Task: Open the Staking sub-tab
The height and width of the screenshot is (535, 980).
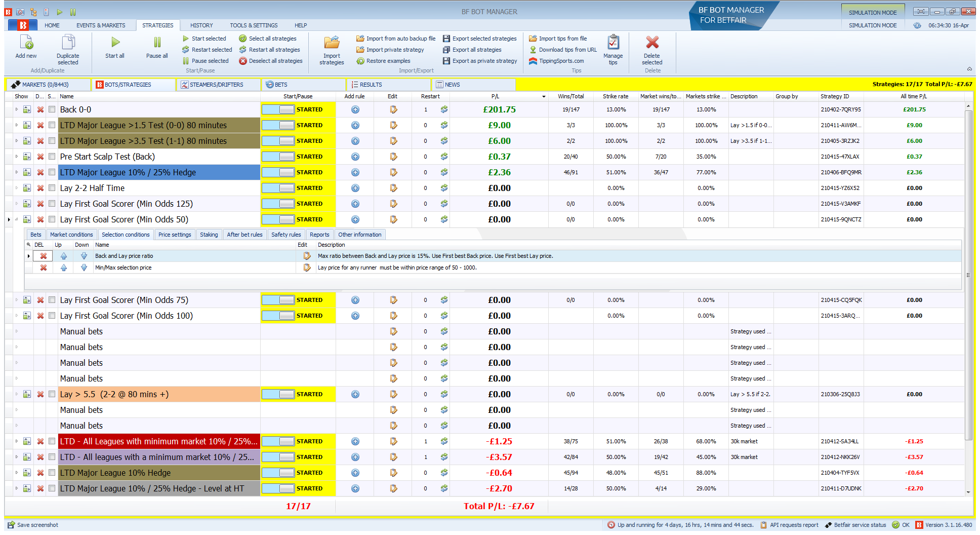Action: [x=209, y=235]
